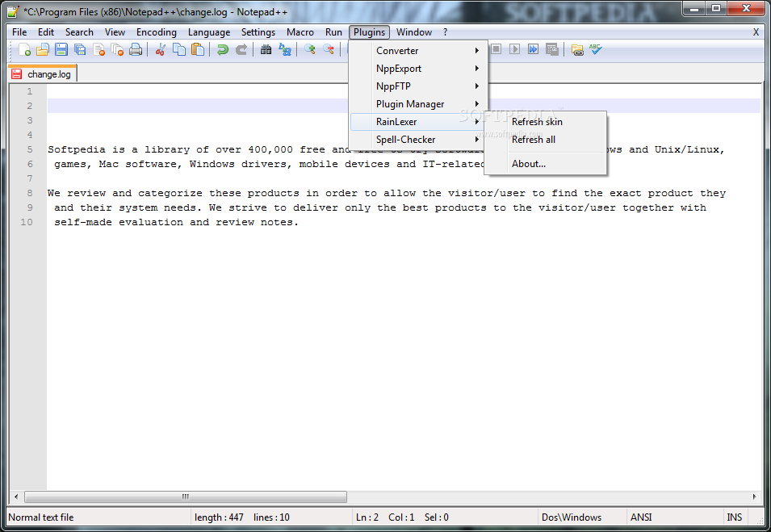Open the Search menu
This screenshot has height=532, width=771.
[79, 32]
